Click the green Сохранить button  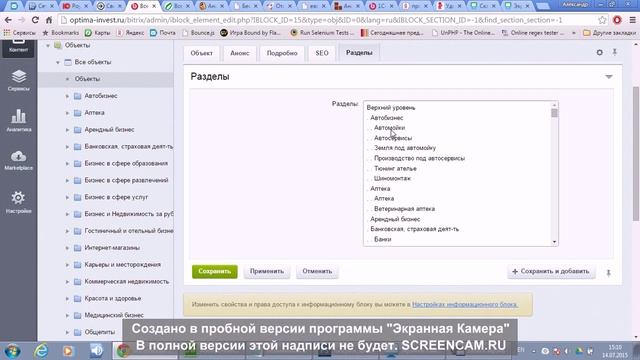coord(215,271)
